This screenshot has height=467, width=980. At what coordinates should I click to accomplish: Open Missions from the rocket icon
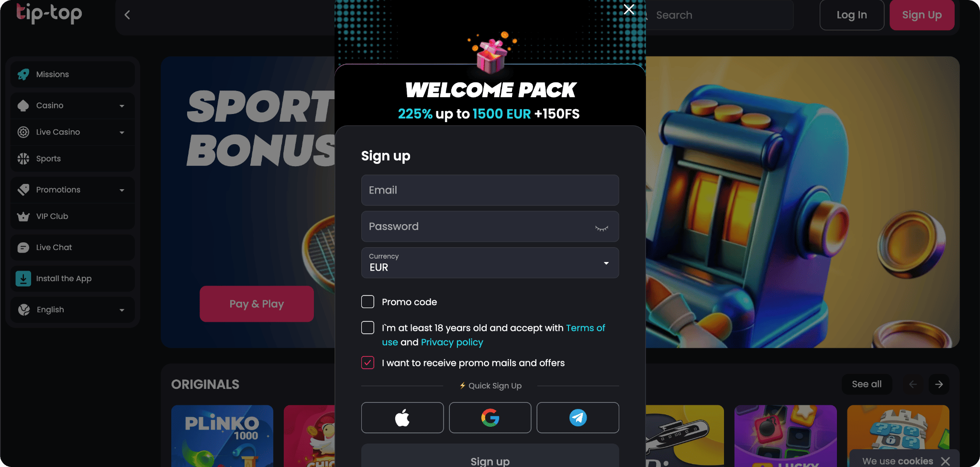(x=23, y=74)
